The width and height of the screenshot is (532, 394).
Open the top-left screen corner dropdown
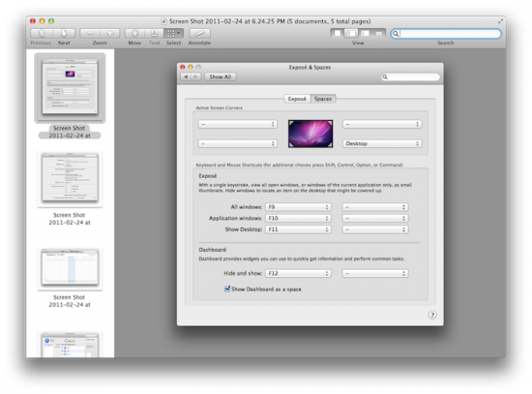238,124
